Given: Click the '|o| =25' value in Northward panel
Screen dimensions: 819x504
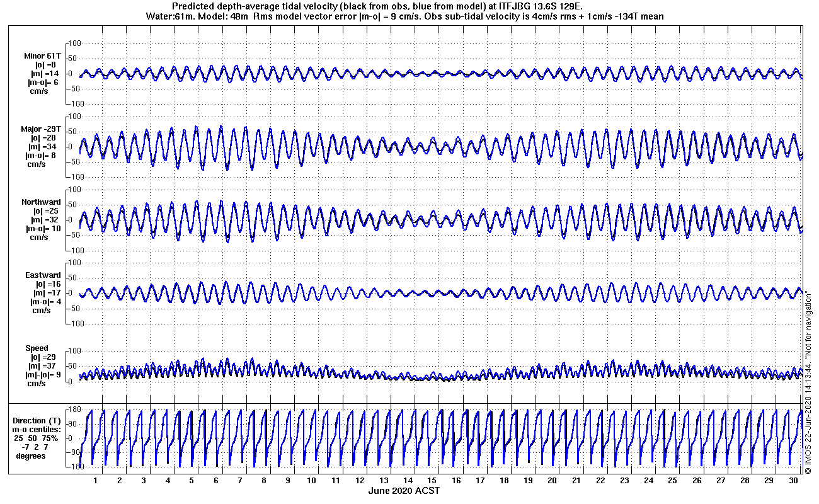Looking at the screenshot, I should point(45,211).
